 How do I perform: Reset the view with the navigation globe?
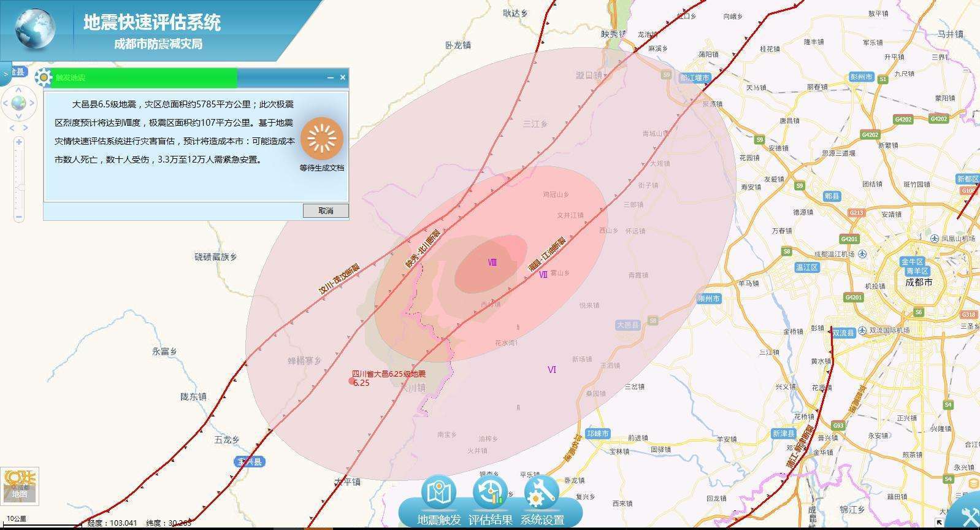pyautogui.click(x=18, y=103)
